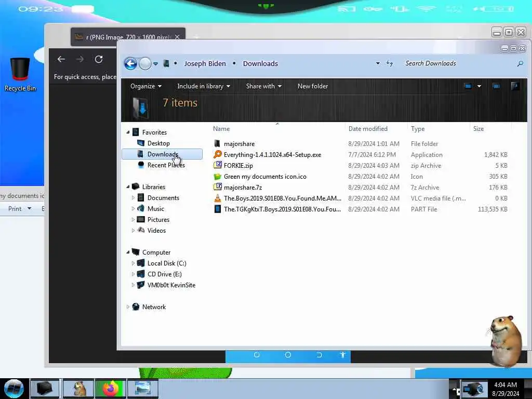Viewport: 532px width, 399px height.
Task: Close the PNG Image tab in Firefox
Action: click(x=177, y=37)
